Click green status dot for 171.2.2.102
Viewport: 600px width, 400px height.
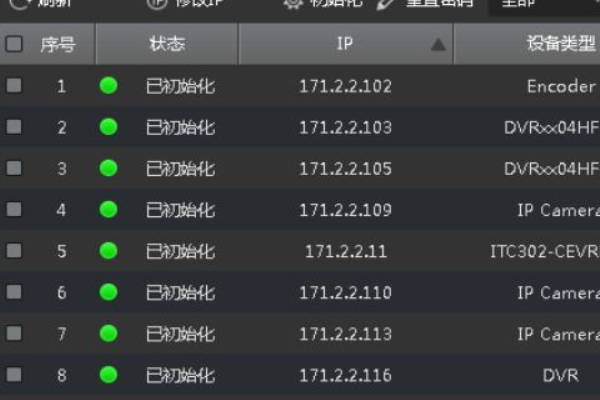[x=108, y=85]
